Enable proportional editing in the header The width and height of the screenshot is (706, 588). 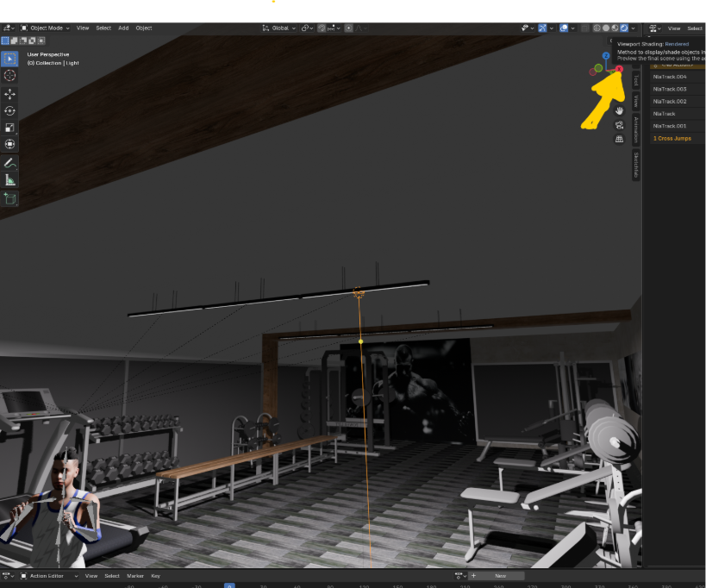pyautogui.click(x=348, y=28)
